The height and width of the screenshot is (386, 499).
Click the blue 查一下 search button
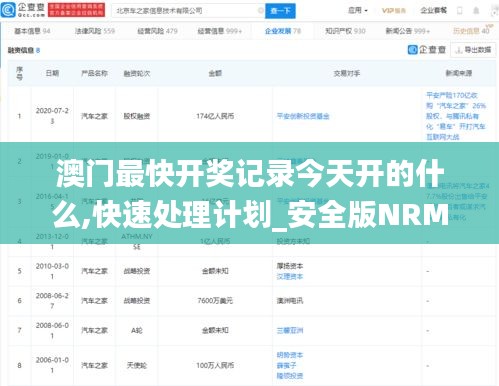click(x=280, y=11)
